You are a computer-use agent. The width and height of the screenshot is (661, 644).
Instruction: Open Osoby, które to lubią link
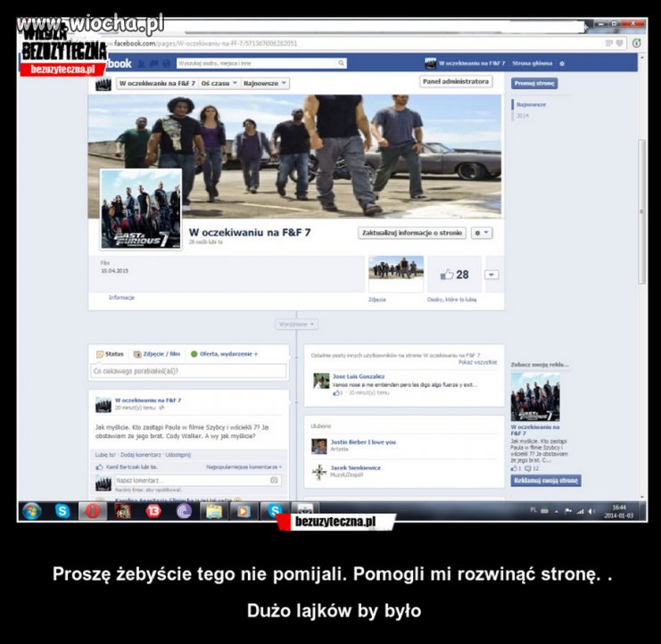pyautogui.click(x=451, y=300)
